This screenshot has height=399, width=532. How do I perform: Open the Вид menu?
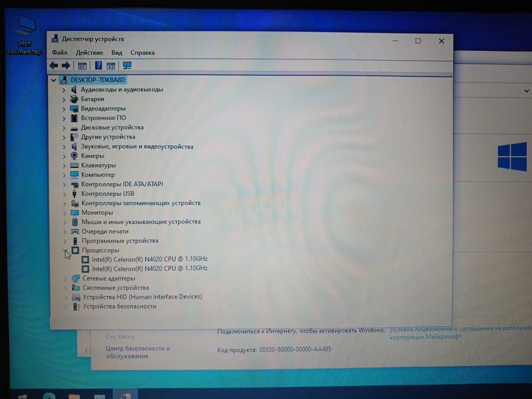(117, 52)
